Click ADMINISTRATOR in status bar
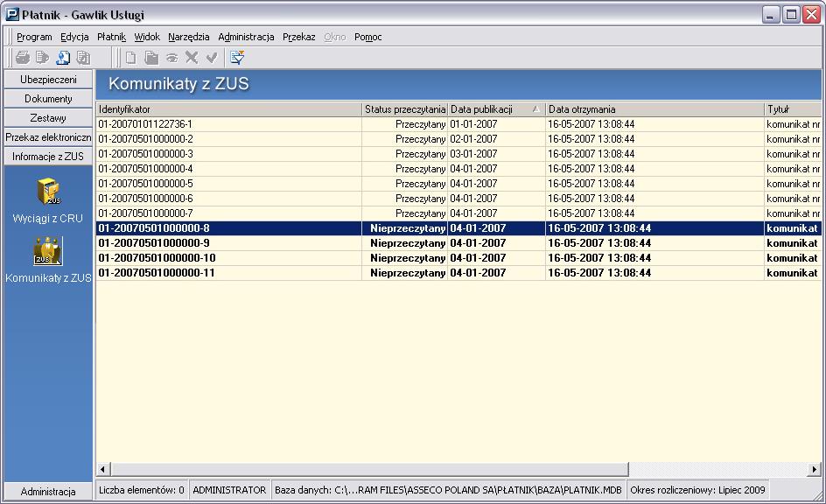This screenshot has width=826, height=504. coord(229,490)
